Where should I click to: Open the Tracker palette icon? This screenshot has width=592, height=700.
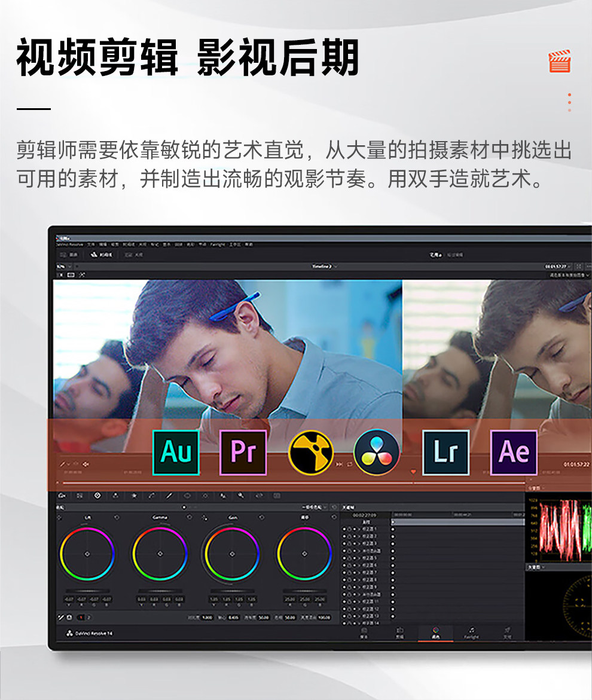[x=205, y=496]
